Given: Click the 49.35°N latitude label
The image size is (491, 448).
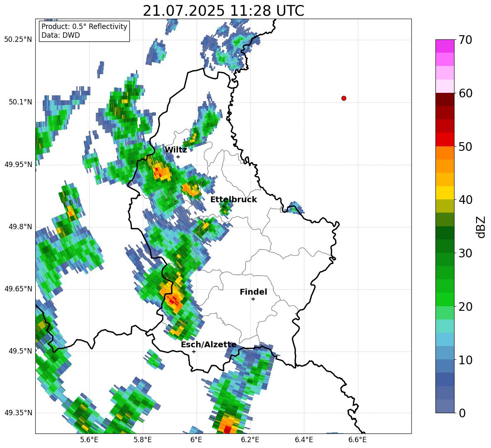Looking at the screenshot, I should (x=18, y=413).
